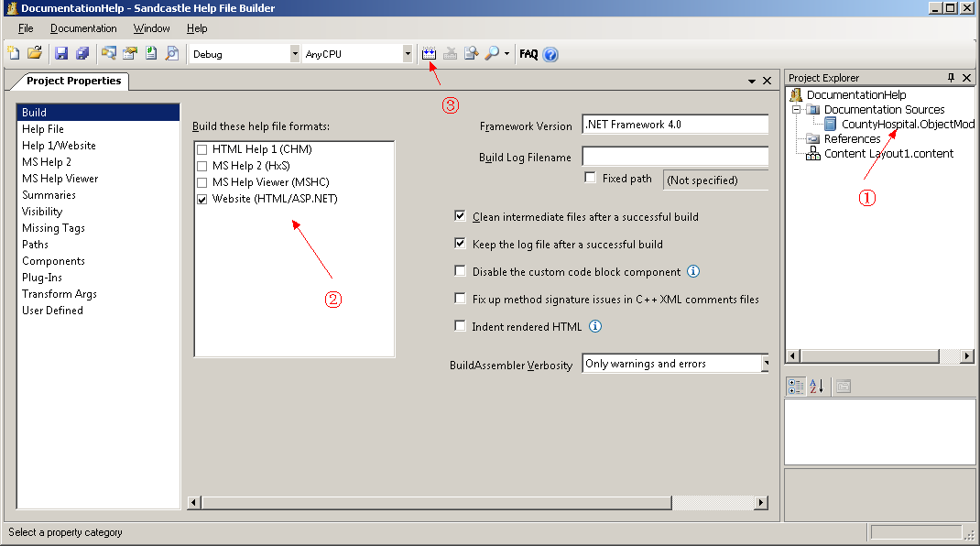
Task: Open the Debug configuration dropdown
Action: coord(294,54)
